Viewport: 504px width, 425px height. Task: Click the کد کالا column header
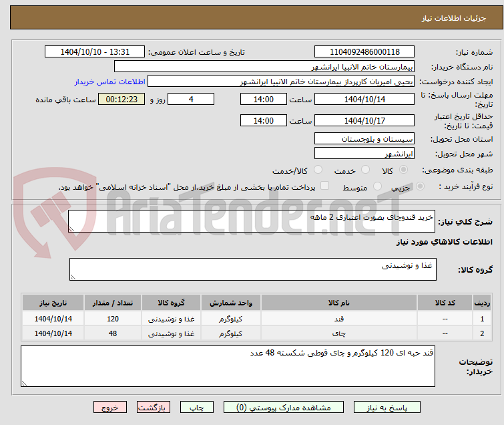pyautogui.click(x=445, y=303)
